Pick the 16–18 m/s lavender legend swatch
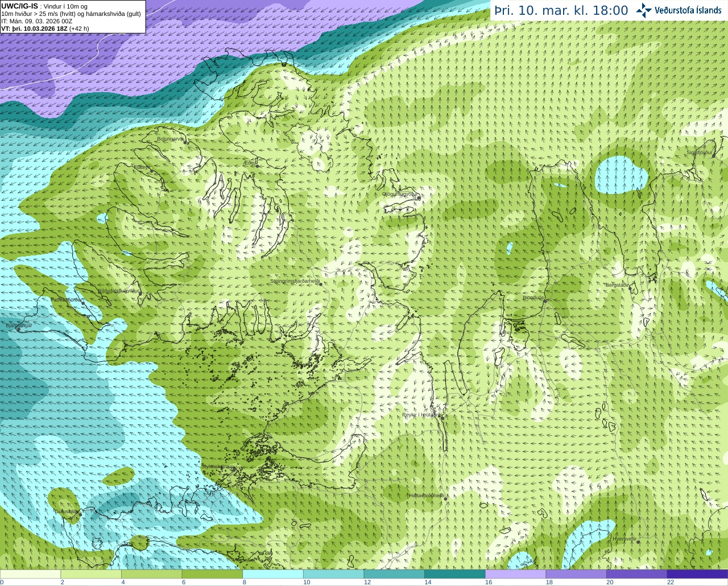This screenshot has width=728, height=586. (x=515, y=574)
